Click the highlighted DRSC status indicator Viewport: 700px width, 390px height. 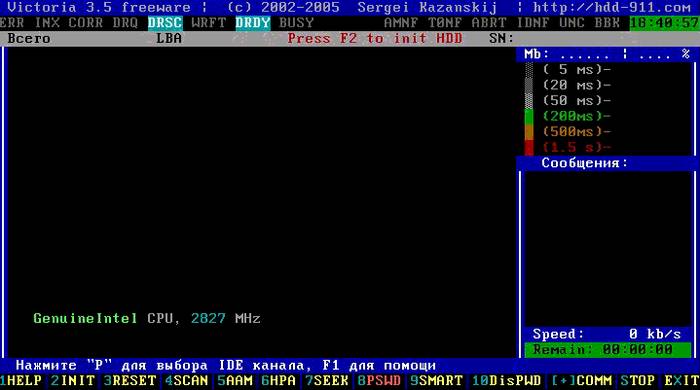tap(165, 23)
